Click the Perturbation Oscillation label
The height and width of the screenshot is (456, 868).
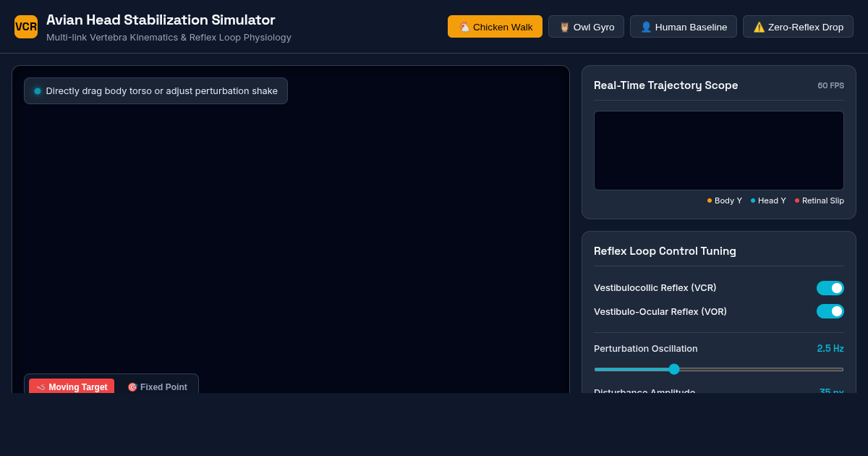point(646,348)
